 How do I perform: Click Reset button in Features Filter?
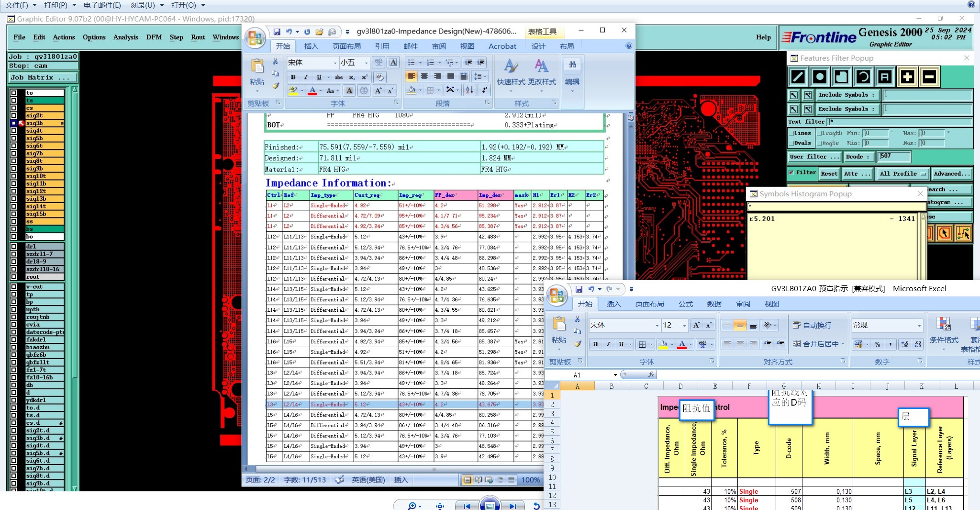[829, 174]
